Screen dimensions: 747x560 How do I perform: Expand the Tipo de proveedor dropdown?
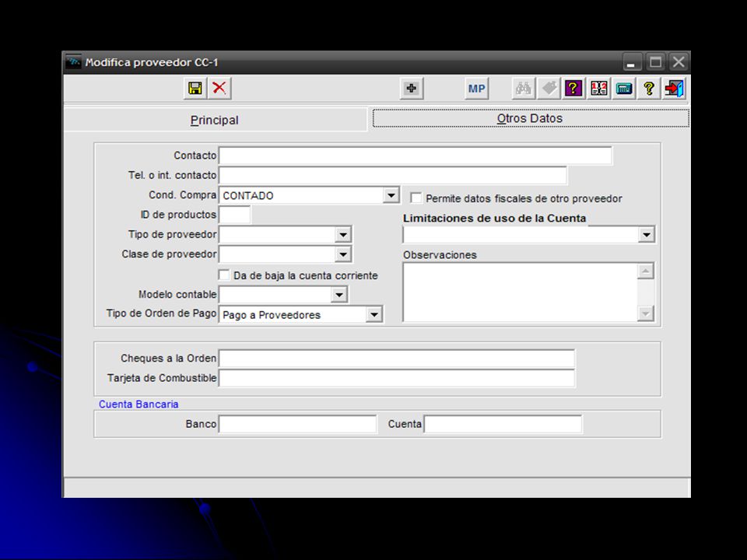pos(343,234)
